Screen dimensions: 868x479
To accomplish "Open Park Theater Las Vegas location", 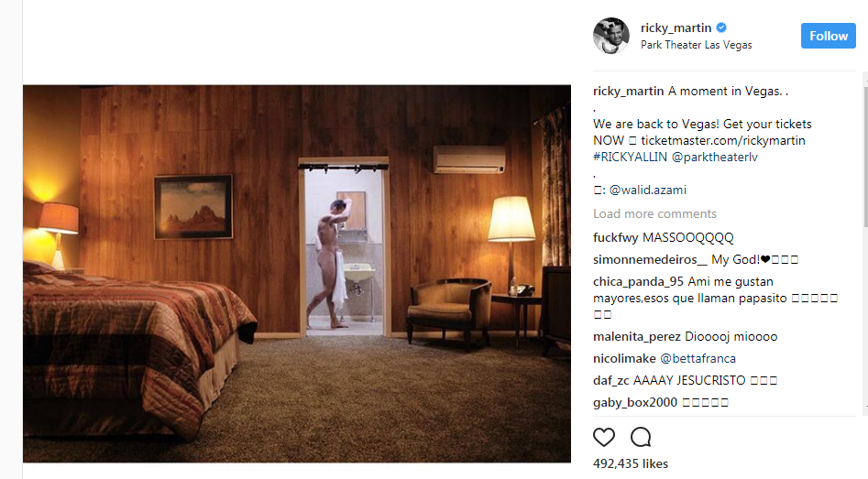I will point(697,45).
